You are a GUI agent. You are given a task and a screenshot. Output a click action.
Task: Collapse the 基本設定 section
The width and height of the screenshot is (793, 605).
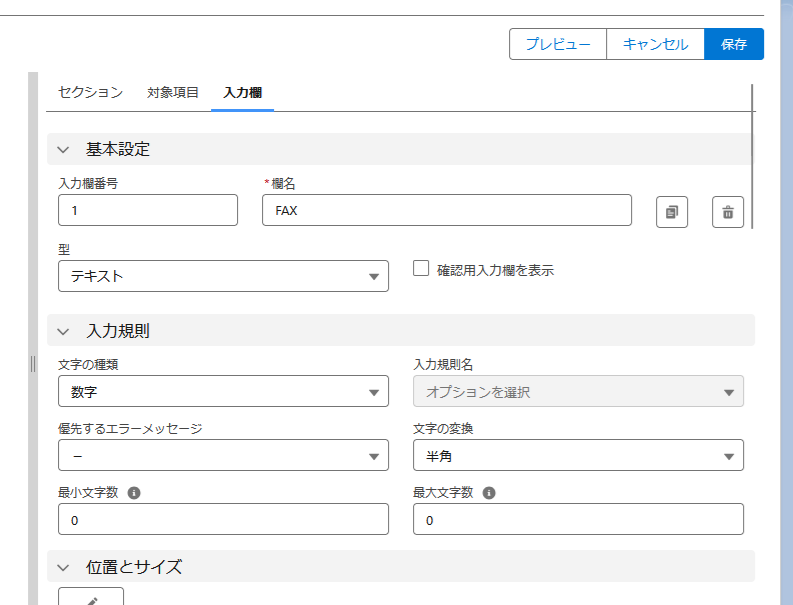click(64, 149)
